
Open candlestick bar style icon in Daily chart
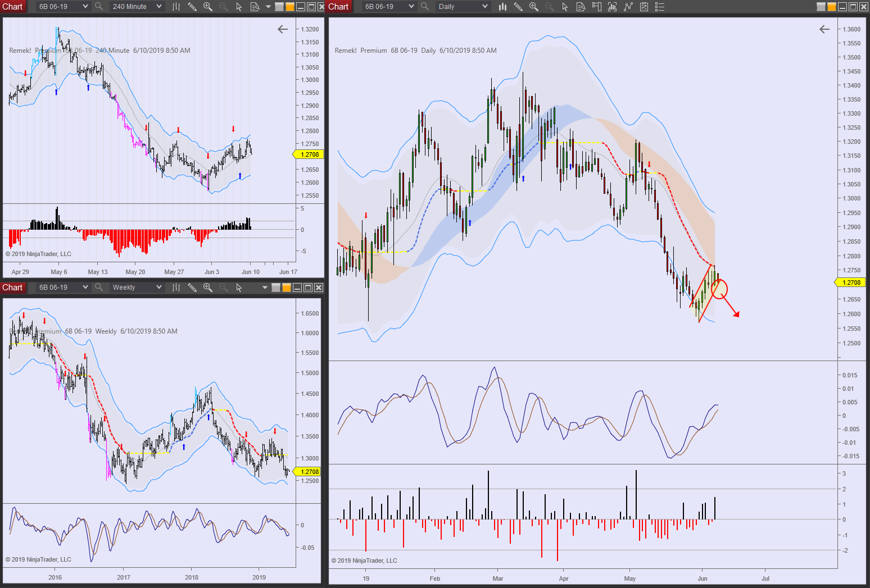(502, 6)
